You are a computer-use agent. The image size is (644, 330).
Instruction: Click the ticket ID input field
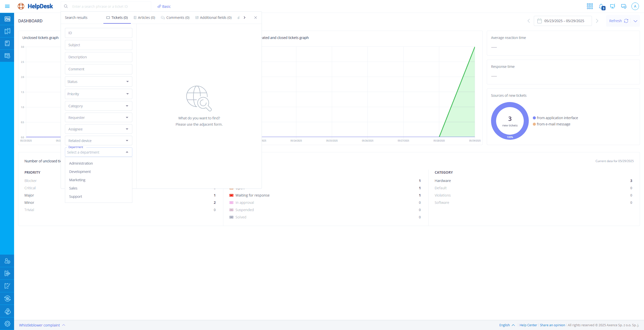(99, 33)
